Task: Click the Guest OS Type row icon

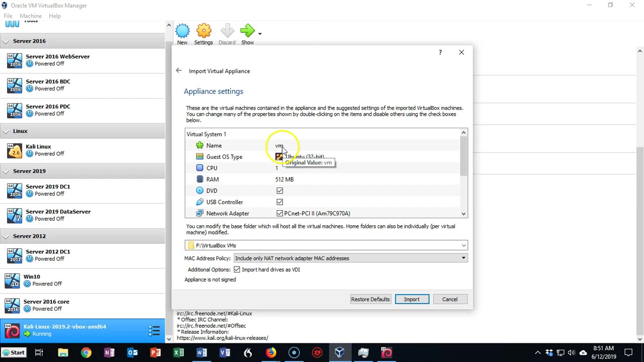Action: pos(200,156)
